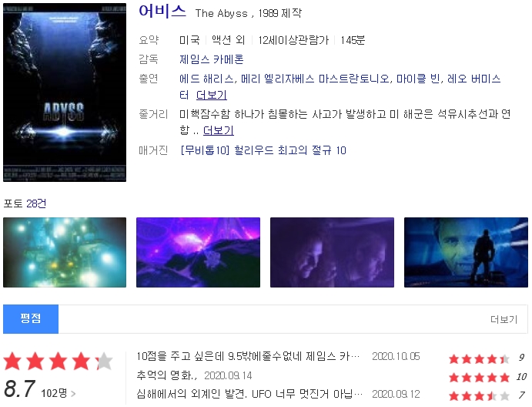This screenshot has width=532, height=407.
Task: Expand the plot summary with 더보기
Action: [218, 130]
